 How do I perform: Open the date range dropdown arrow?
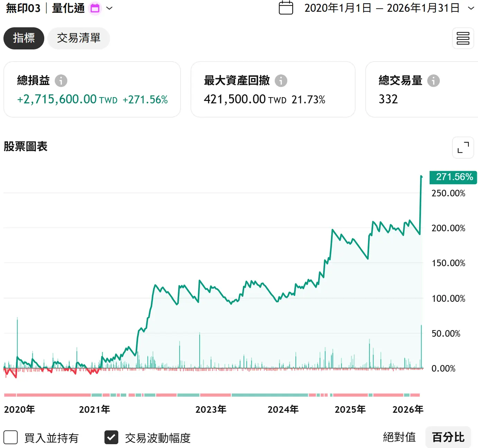[x=471, y=8]
